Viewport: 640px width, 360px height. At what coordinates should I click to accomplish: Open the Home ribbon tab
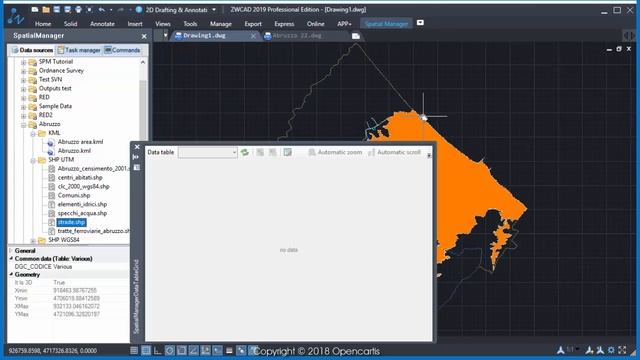pos(43,24)
